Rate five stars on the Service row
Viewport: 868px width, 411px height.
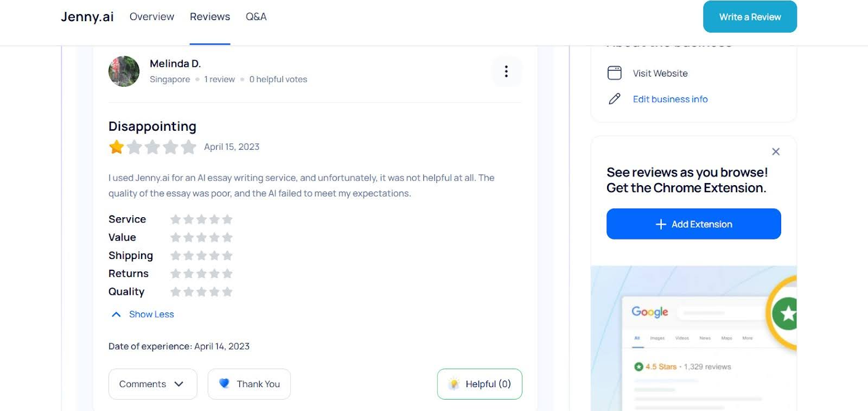228,219
